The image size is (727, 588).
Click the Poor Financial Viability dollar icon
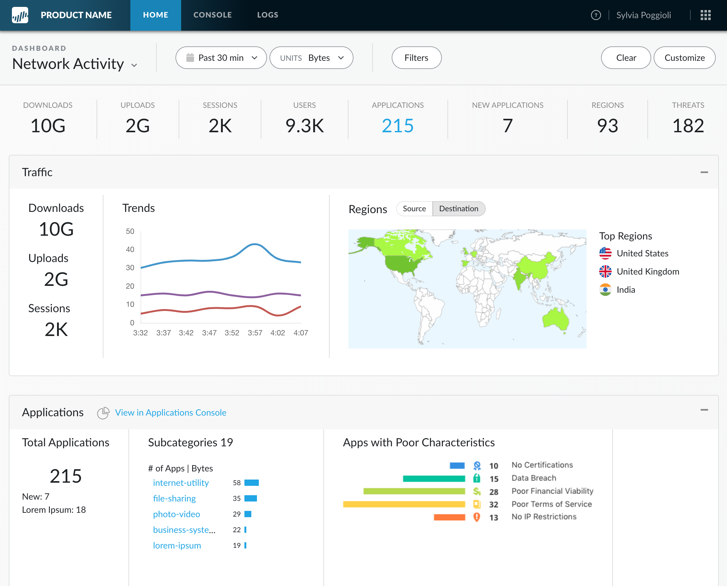pos(477,491)
